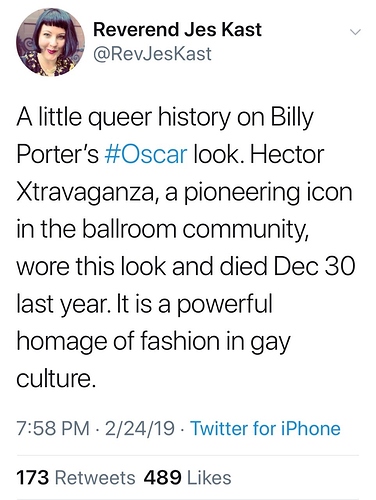Click the Reverend Jes Kast display name
376x500 pixels.
pos(177,29)
